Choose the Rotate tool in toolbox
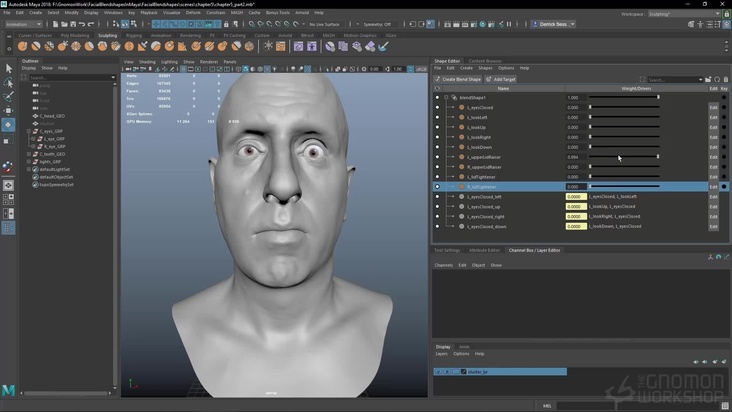Viewport: 732px width, 412px height. coord(9,125)
